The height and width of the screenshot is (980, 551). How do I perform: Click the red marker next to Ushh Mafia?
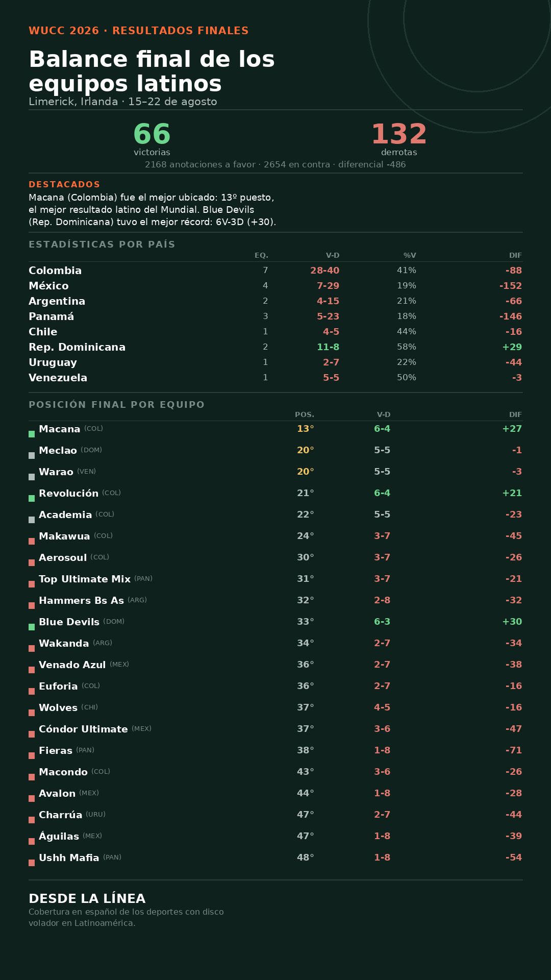pyautogui.click(x=32, y=863)
